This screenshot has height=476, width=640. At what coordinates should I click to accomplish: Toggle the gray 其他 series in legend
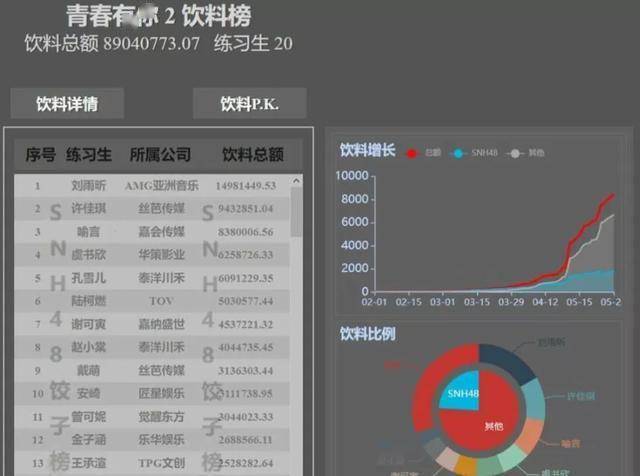click(x=525, y=153)
